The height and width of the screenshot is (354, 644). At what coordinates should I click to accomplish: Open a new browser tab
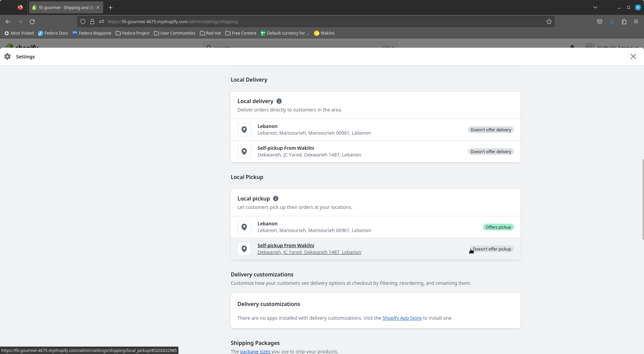[110, 7]
